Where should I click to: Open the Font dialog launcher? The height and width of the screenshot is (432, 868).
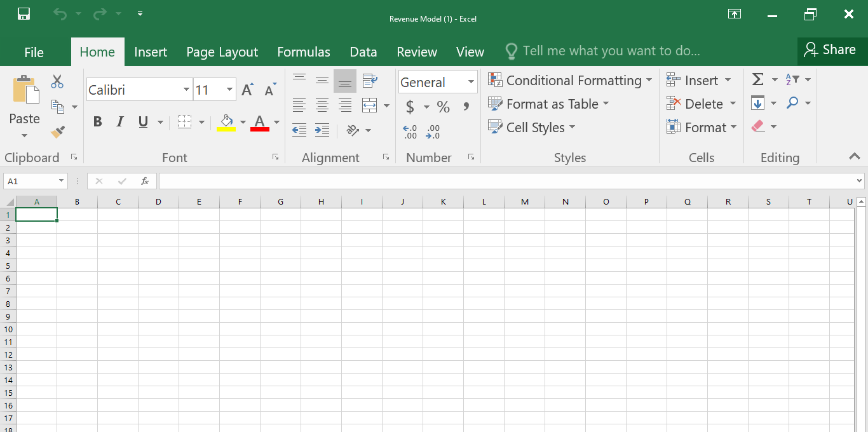point(275,157)
